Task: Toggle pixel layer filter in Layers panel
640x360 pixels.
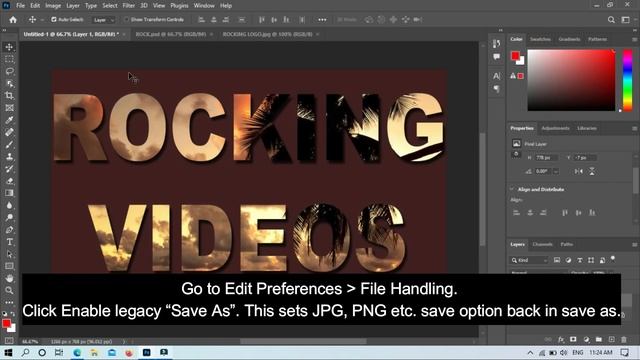Action: click(557, 260)
